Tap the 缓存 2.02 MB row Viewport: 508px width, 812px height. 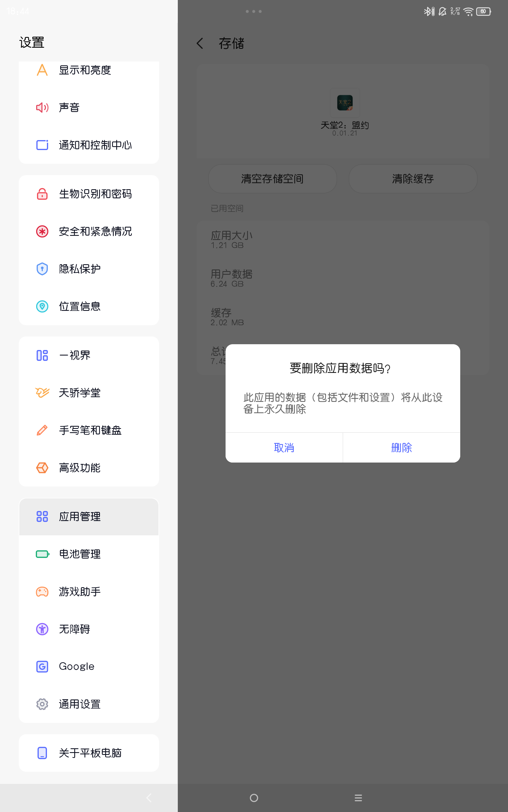click(x=343, y=317)
